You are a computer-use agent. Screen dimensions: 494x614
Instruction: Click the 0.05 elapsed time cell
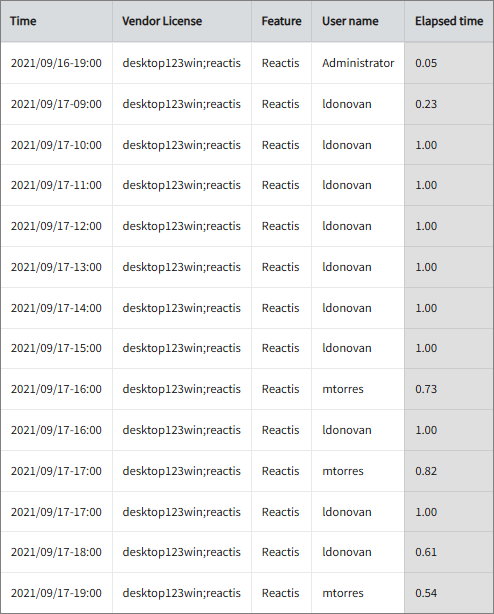449,63
